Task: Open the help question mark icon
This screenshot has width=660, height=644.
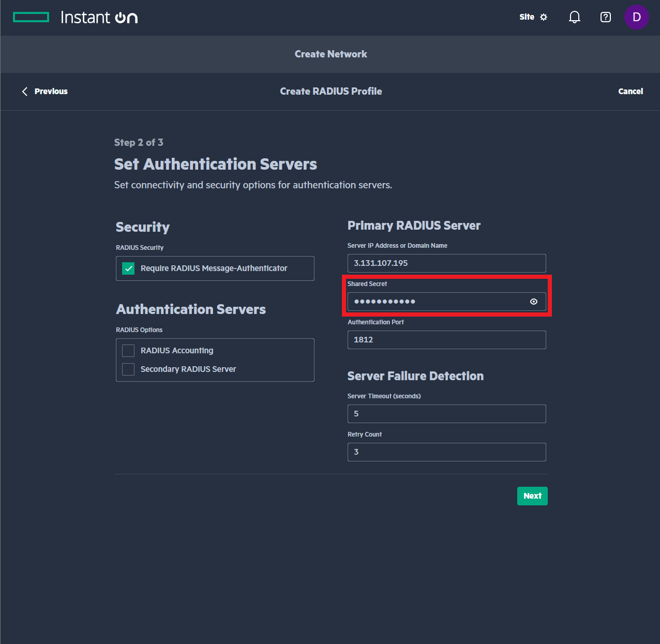Action: click(x=606, y=17)
